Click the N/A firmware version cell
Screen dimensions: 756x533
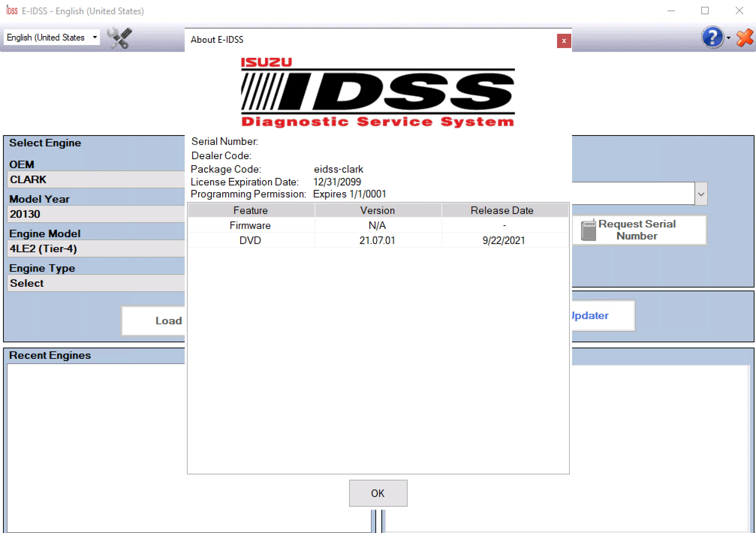(x=377, y=225)
